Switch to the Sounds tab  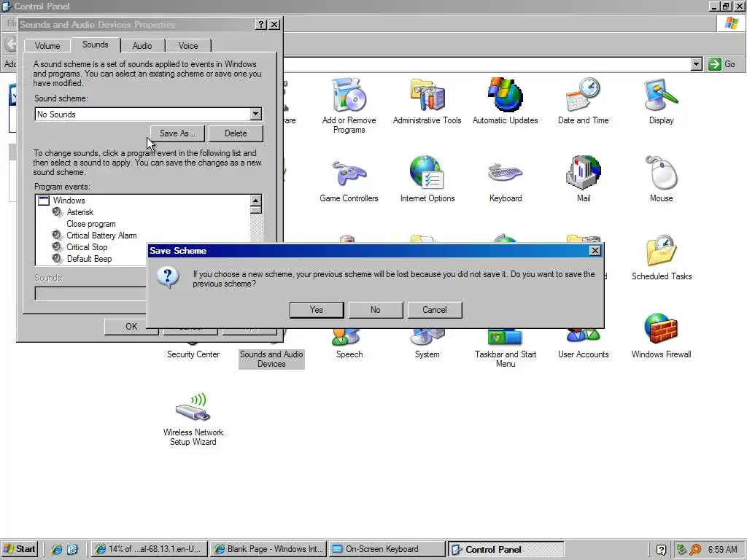tap(96, 44)
